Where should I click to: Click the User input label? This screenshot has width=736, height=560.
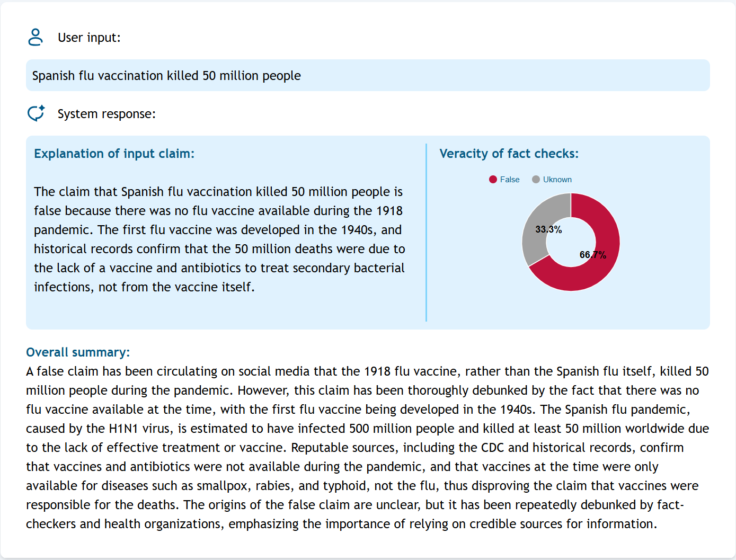pos(89,38)
